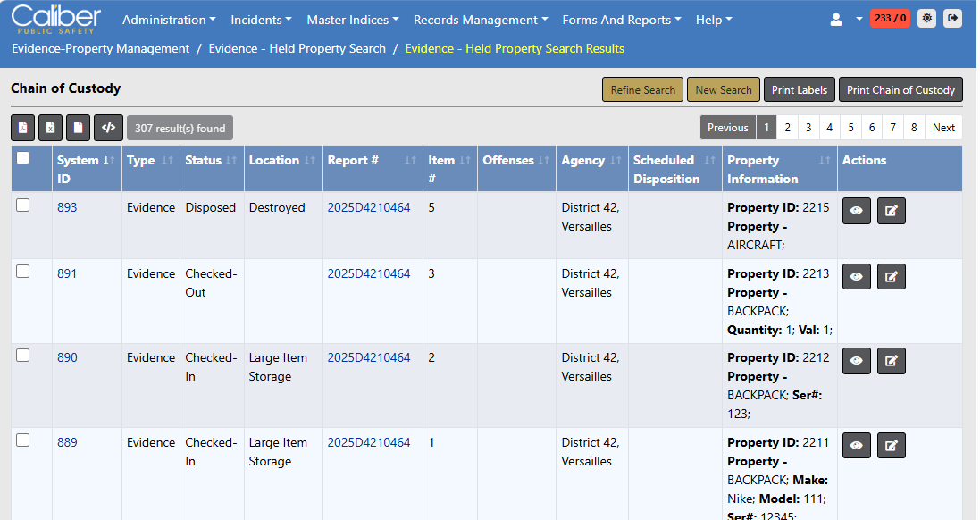Edit the record for System ID 891
This screenshot has width=980, height=520.
891,277
